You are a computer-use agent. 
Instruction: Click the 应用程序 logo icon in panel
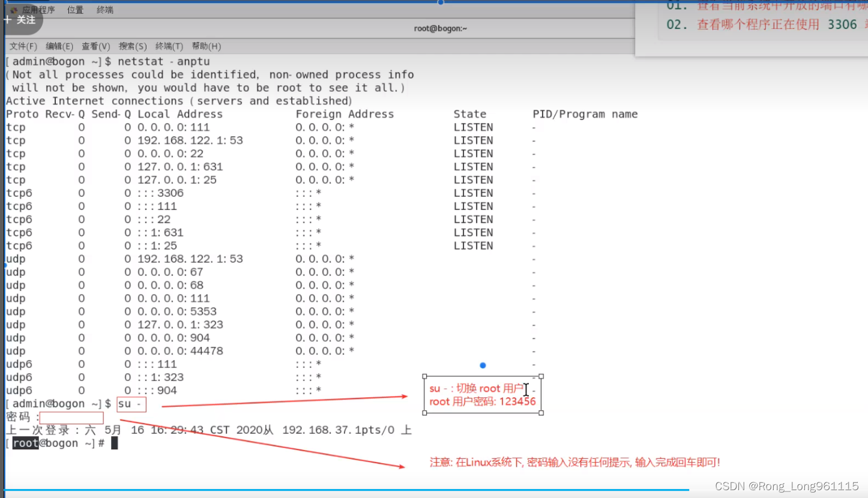point(14,10)
